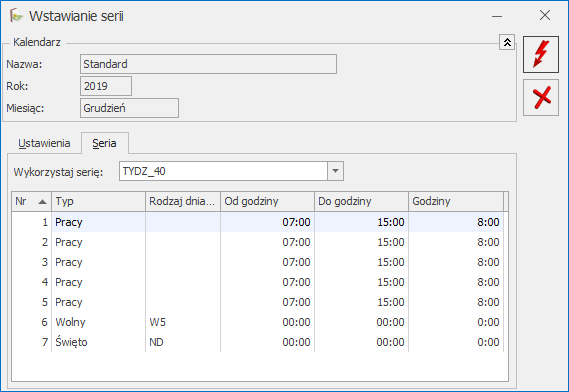Click the 15:00 end time in row 1

pyautogui.click(x=361, y=222)
